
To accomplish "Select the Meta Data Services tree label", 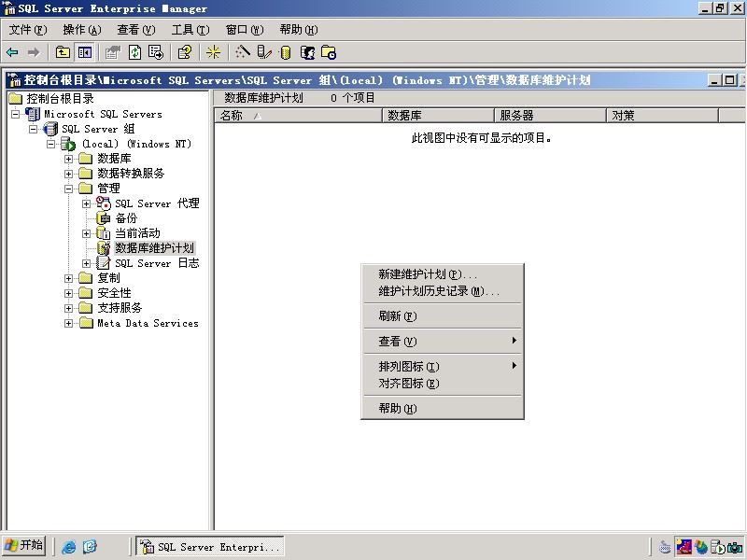I will (148, 323).
